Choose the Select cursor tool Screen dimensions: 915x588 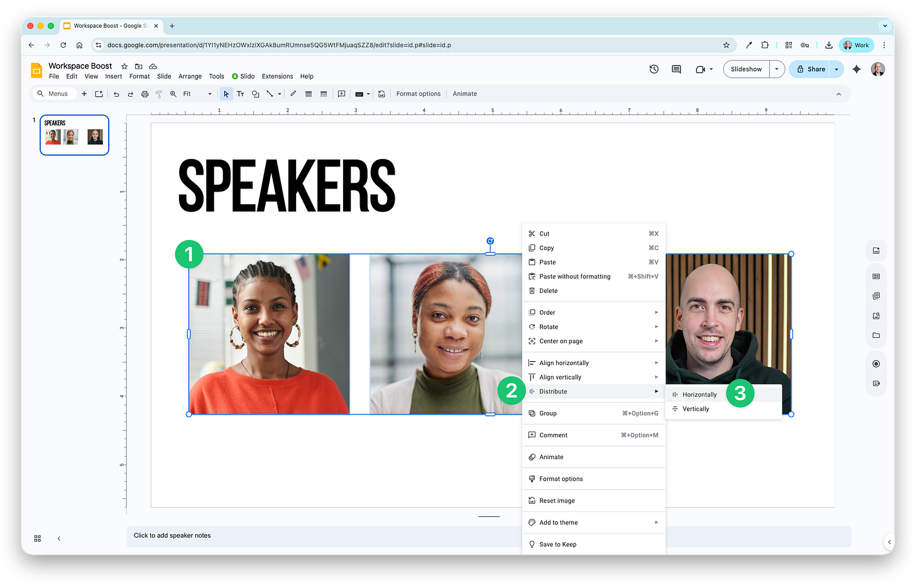pos(226,94)
